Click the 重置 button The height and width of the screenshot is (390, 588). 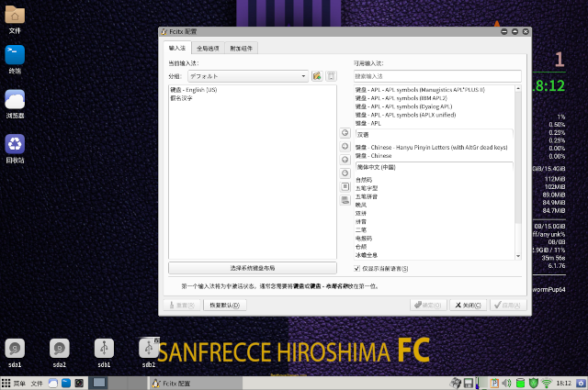pyautogui.click(x=182, y=305)
